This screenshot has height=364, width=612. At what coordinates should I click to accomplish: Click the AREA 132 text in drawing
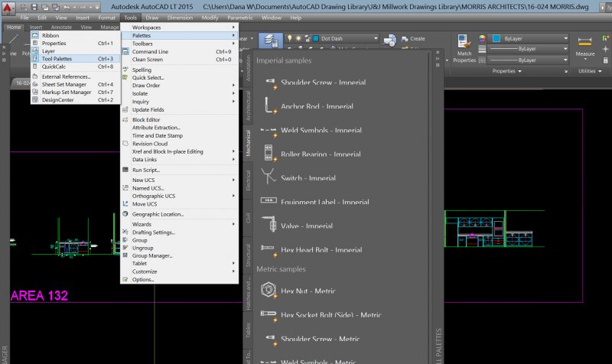[39, 295]
